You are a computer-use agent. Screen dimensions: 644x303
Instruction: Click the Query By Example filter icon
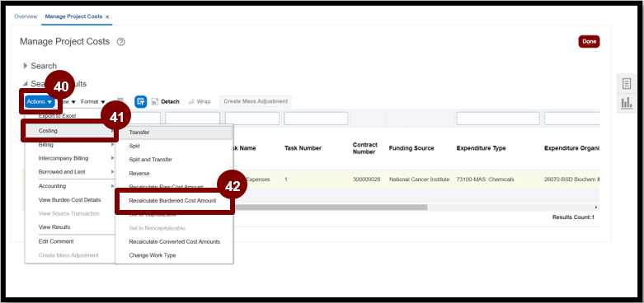[141, 101]
